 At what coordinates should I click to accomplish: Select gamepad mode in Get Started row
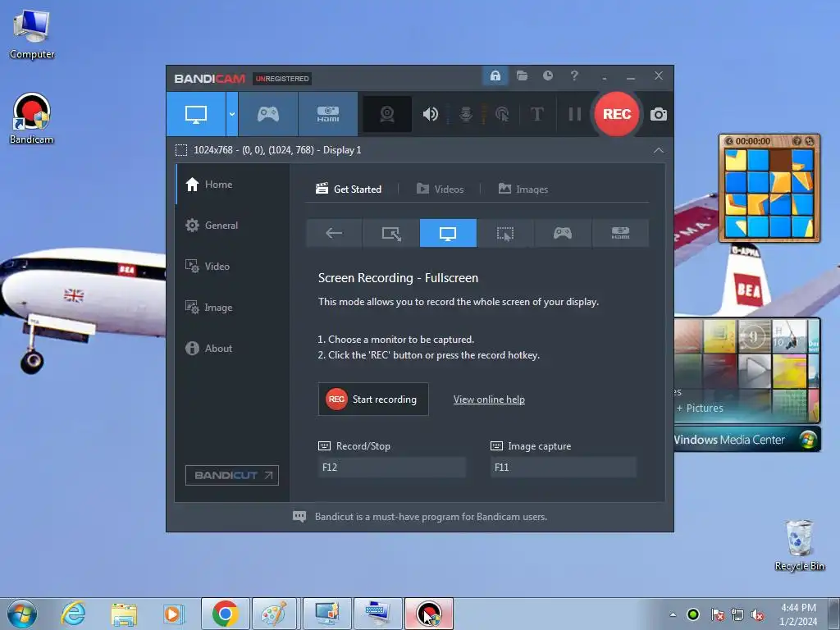click(x=563, y=233)
